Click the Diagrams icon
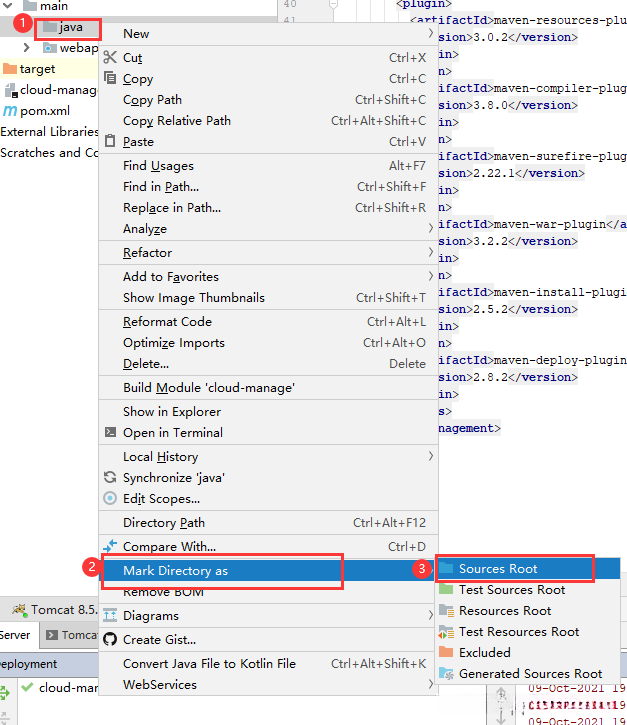The image size is (627, 725). [110, 615]
